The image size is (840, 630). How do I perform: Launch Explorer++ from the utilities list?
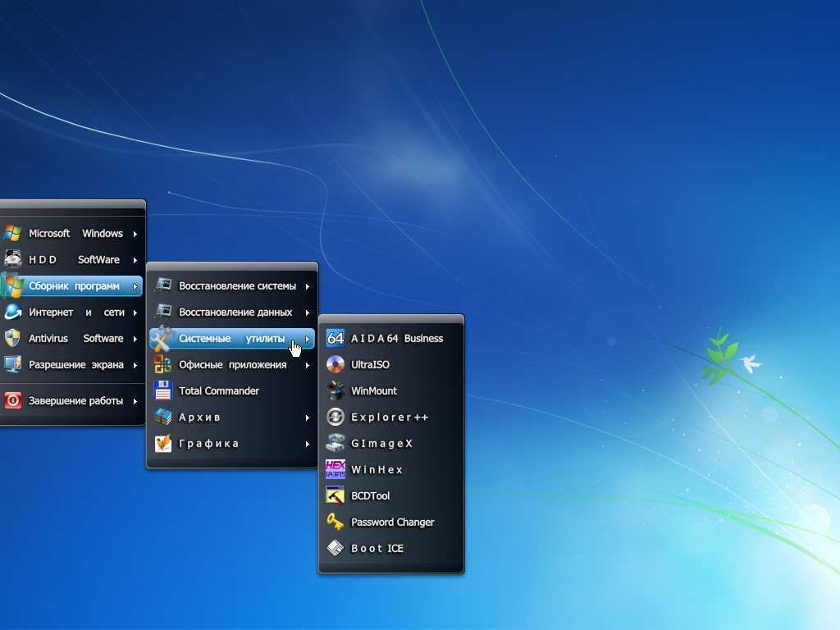(391, 418)
